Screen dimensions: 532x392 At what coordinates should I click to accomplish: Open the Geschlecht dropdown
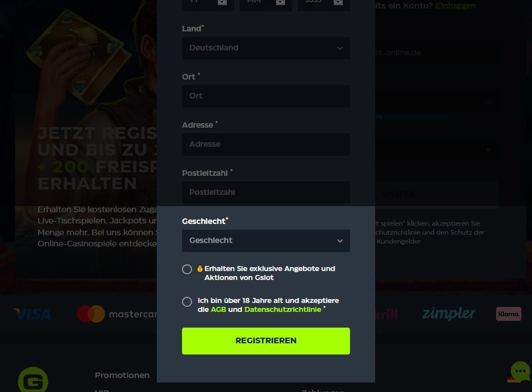point(265,241)
